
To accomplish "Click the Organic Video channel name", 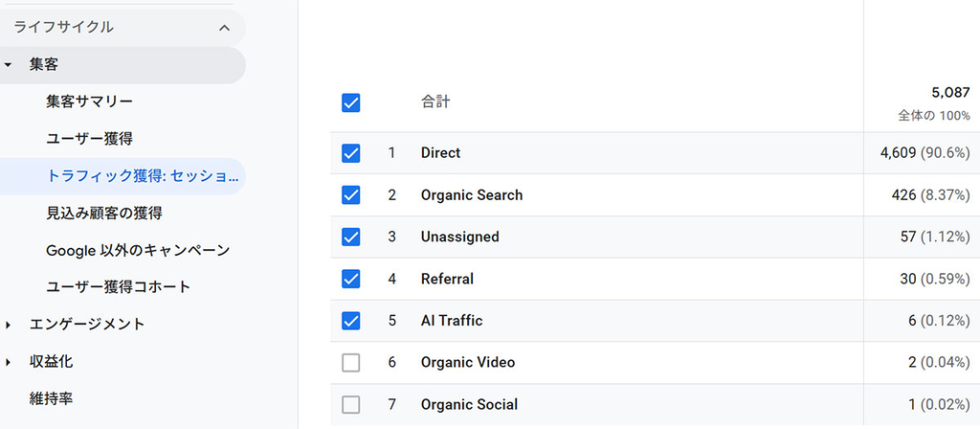I will [468, 363].
